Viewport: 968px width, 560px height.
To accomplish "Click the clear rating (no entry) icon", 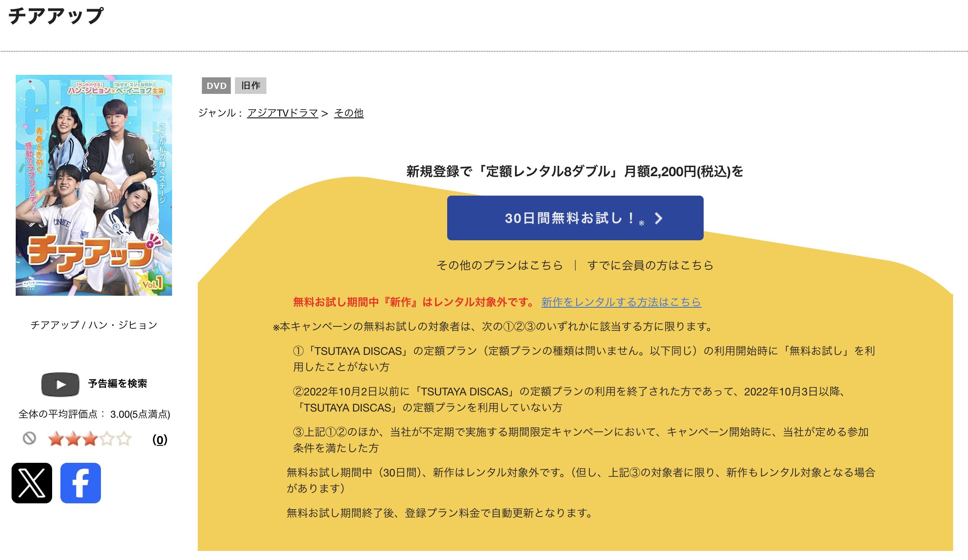I will 29,438.
